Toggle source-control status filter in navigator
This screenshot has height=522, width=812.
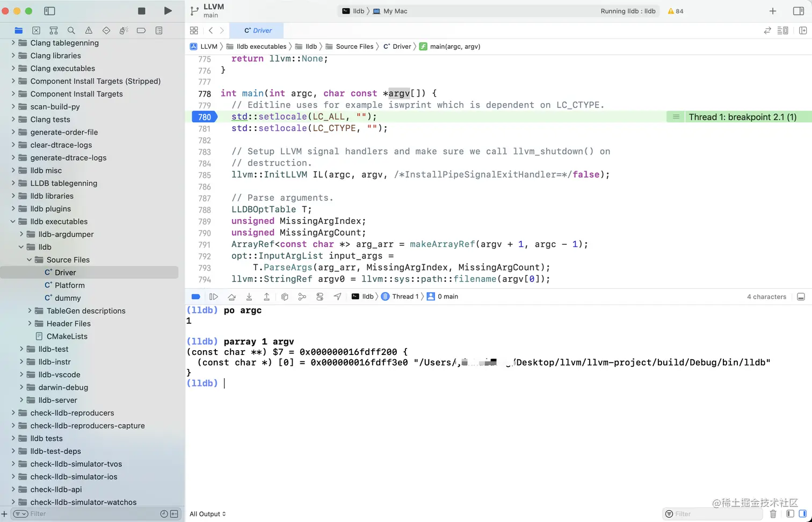point(175,514)
